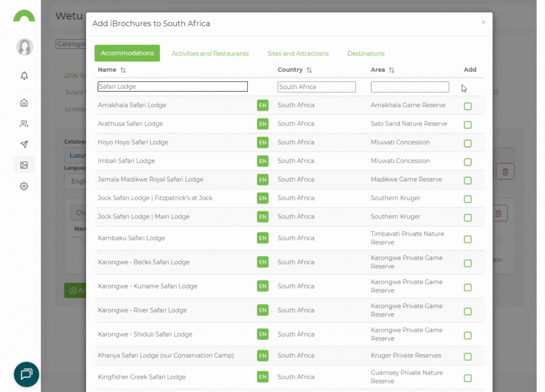The image size is (545, 392).
Task: Click the user profile avatar
Action: 25,47
